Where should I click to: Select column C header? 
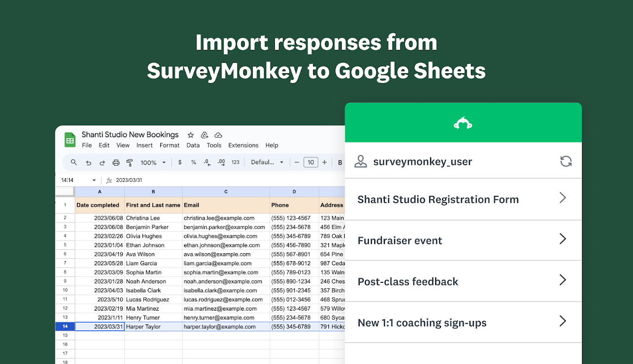[x=226, y=191]
